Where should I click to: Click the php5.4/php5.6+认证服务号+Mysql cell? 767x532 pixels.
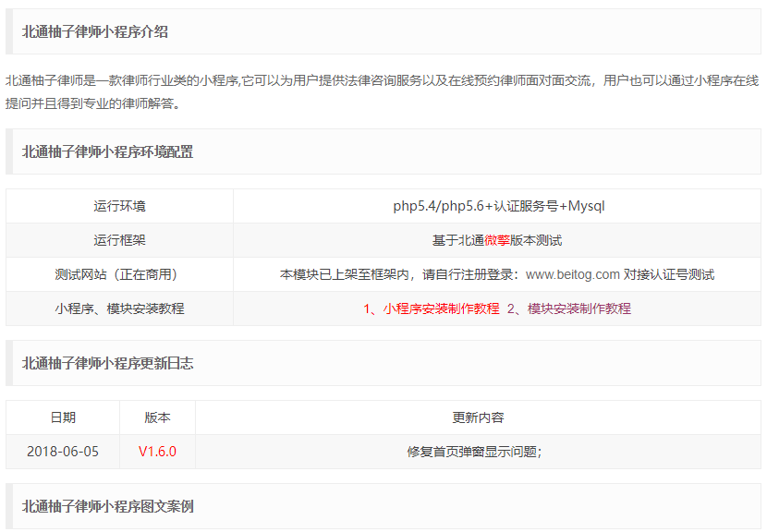pos(497,206)
